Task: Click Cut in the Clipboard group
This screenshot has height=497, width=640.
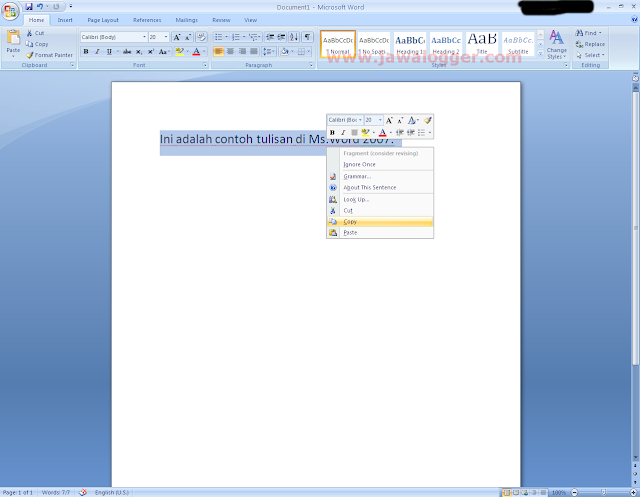Action: (x=36, y=33)
